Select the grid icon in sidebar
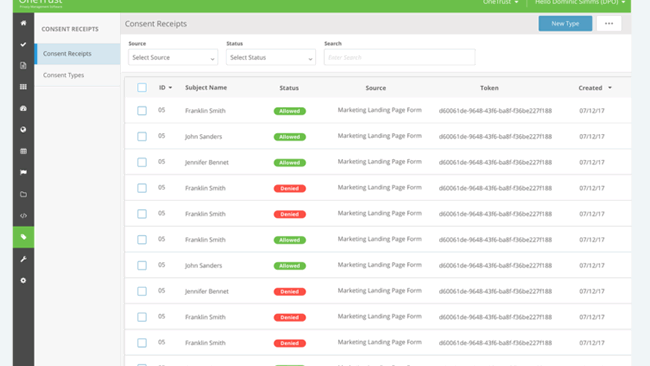Viewport: 650px width, 366px height. point(23,87)
